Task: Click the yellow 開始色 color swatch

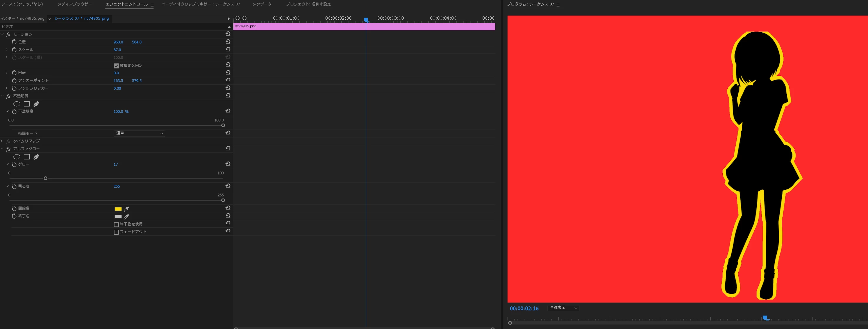Action: tap(118, 209)
